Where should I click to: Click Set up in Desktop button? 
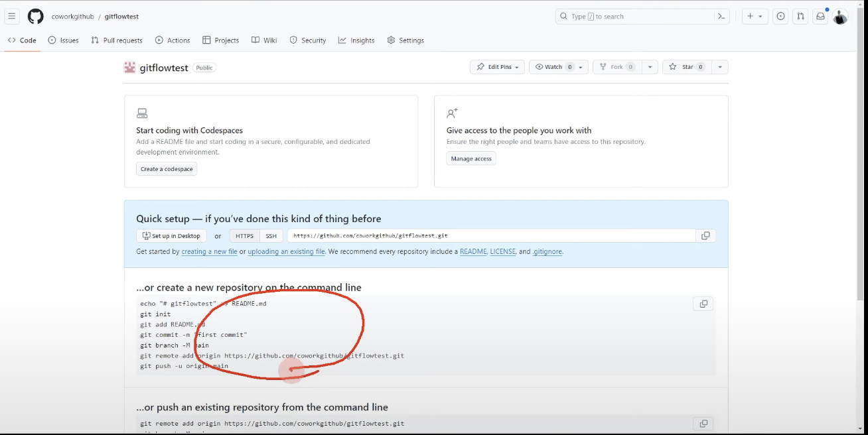(171, 236)
